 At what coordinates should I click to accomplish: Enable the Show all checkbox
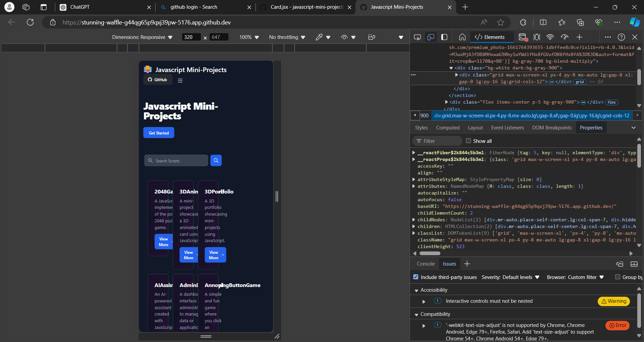[468, 141]
